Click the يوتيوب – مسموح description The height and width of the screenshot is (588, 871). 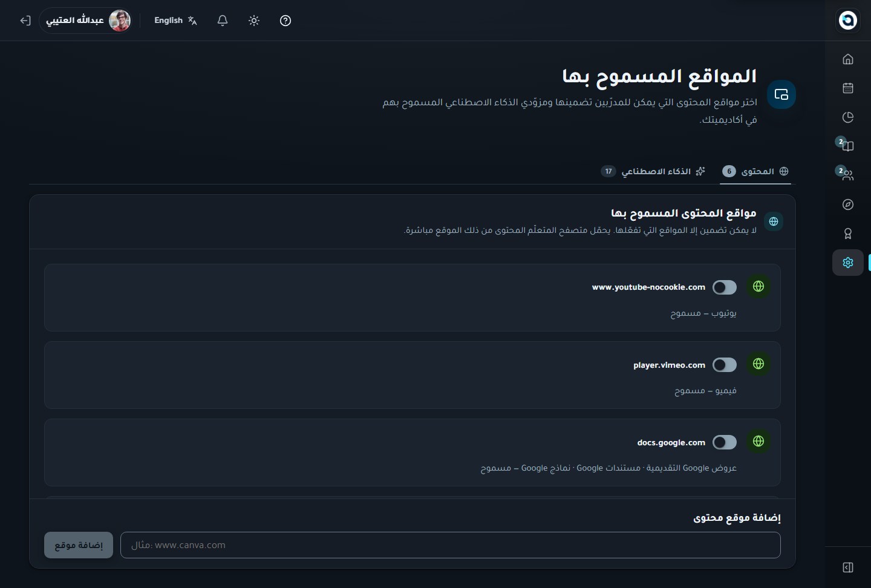click(703, 313)
